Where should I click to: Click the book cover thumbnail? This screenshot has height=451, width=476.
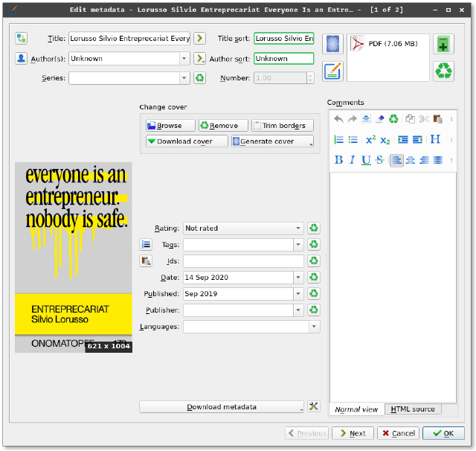(74, 258)
